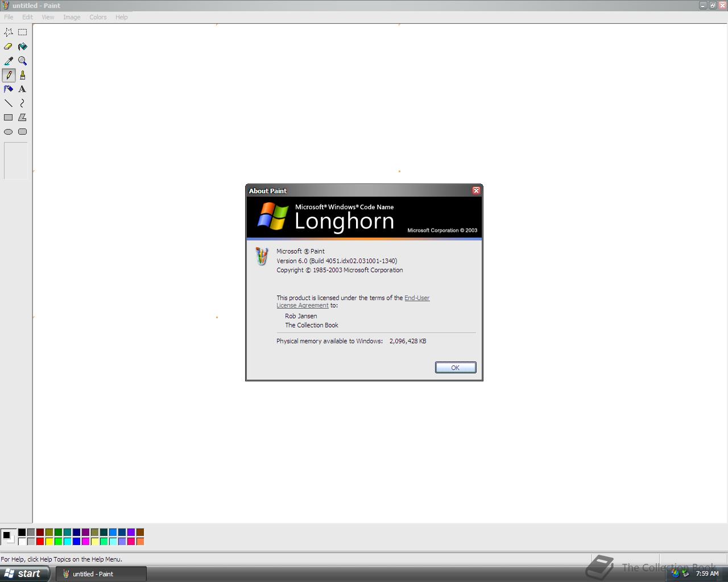Image resolution: width=728 pixels, height=582 pixels.
Task: Close the About Paint dialog
Action: pyautogui.click(x=477, y=190)
